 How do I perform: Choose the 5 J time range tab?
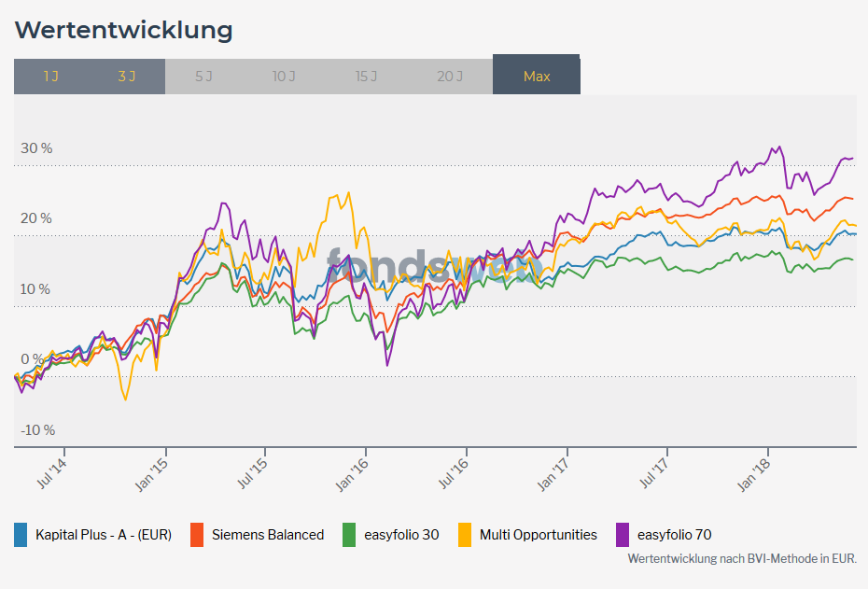pos(203,77)
